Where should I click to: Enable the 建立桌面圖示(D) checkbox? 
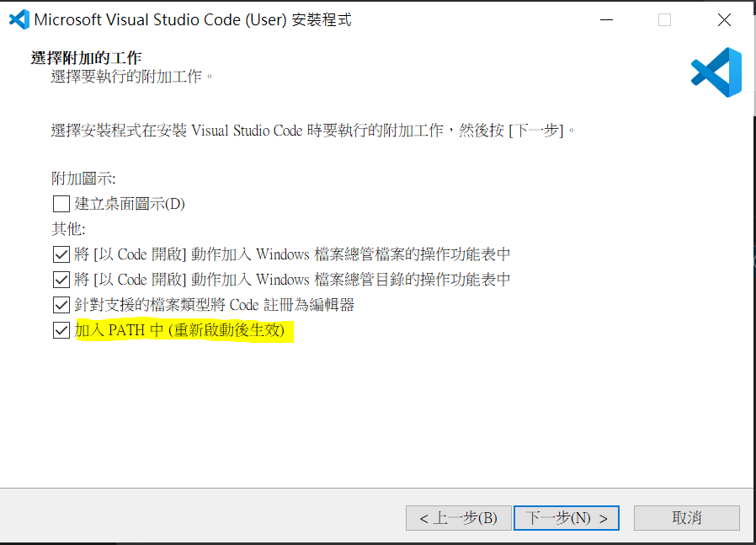click(61, 204)
